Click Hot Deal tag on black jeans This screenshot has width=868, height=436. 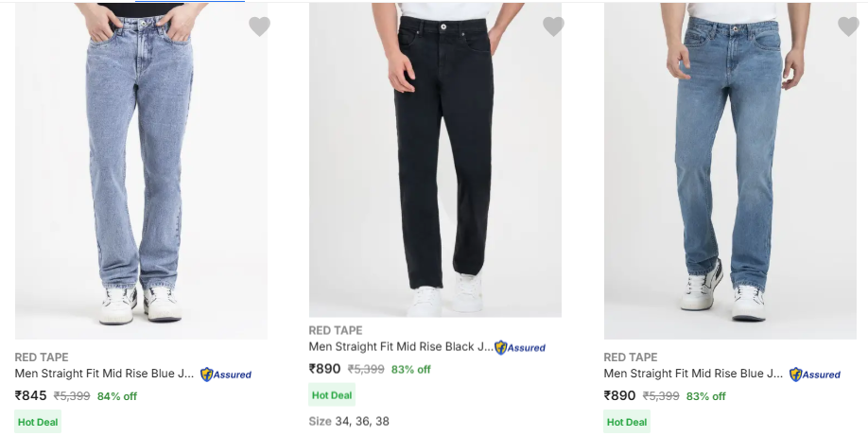pyautogui.click(x=332, y=395)
